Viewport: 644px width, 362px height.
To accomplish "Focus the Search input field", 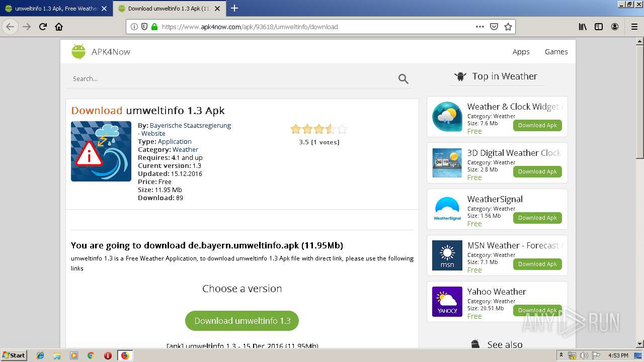I will pyautogui.click(x=232, y=78).
